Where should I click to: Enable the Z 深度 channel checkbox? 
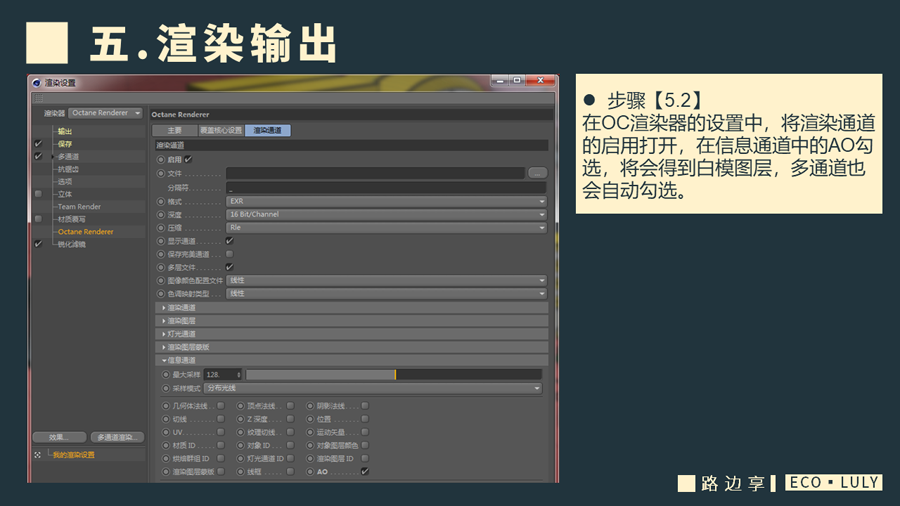pyautogui.click(x=290, y=419)
